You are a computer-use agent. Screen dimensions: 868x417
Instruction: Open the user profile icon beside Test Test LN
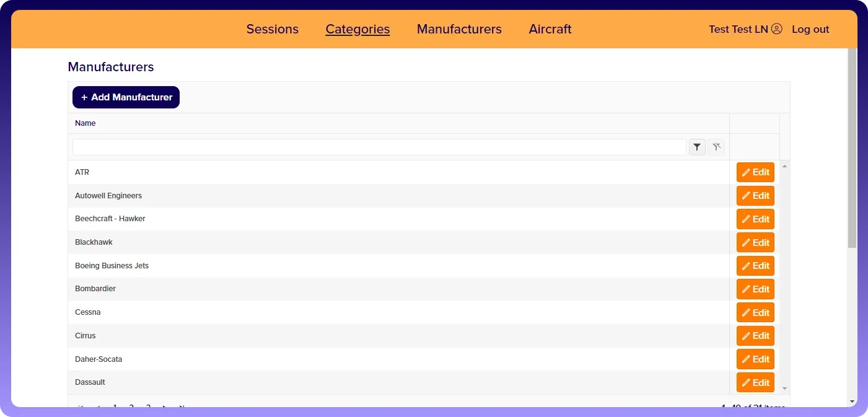pos(777,29)
